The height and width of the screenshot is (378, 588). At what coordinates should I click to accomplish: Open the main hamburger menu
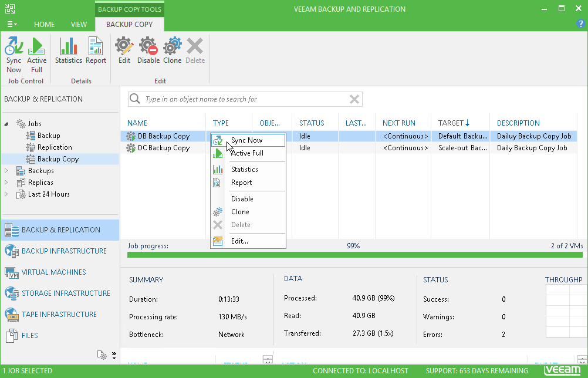[x=12, y=25]
